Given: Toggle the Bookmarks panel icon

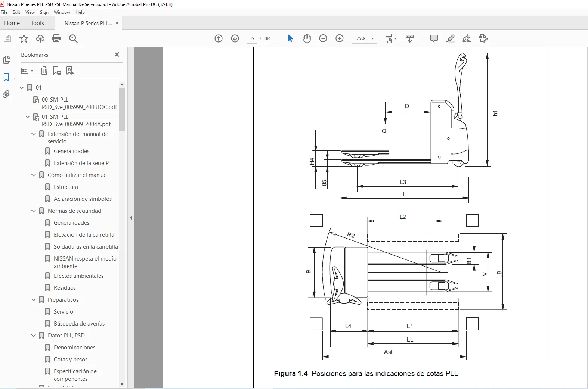Looking at the screenshot, I should [6, 77].
